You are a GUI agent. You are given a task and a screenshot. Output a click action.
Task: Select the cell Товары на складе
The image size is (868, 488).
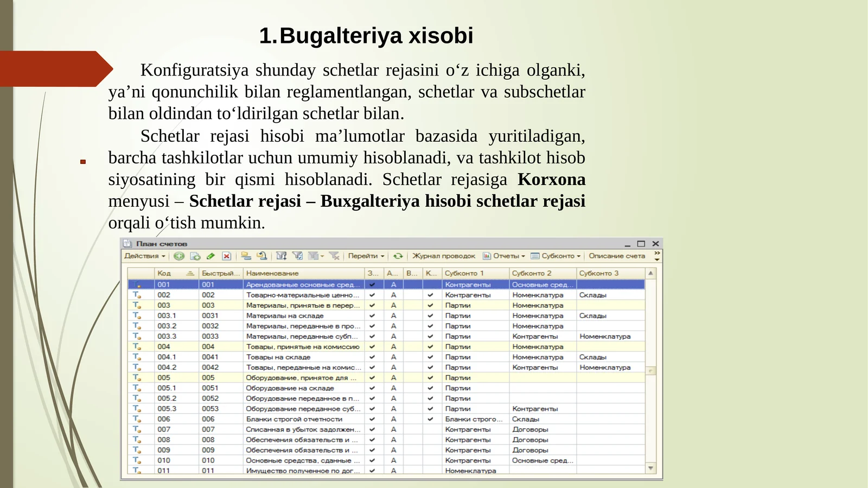coord(304,357)
